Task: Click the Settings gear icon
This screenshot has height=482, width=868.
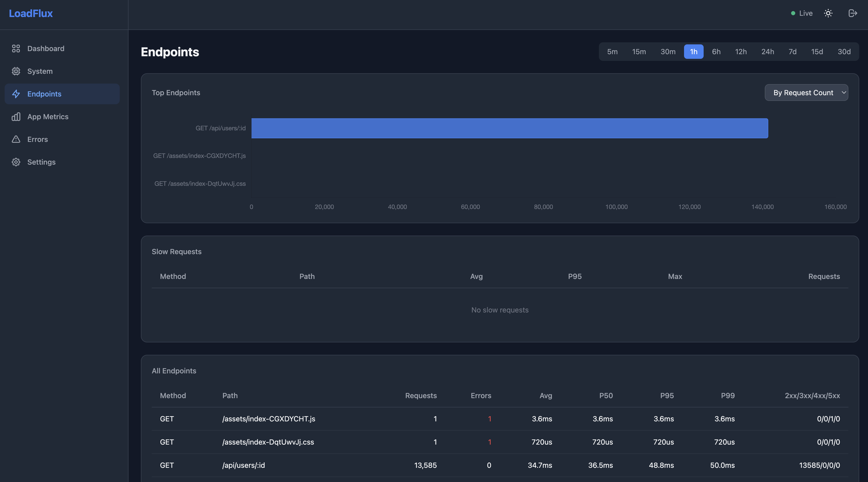Action: point(16,162)
